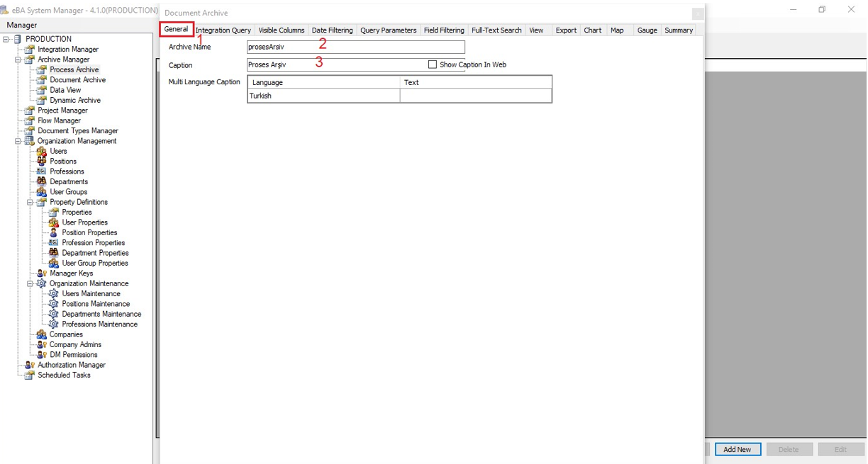Open the Field Filtering tab
The height and width of the screenshot is (464, 868).
(444, 30)
